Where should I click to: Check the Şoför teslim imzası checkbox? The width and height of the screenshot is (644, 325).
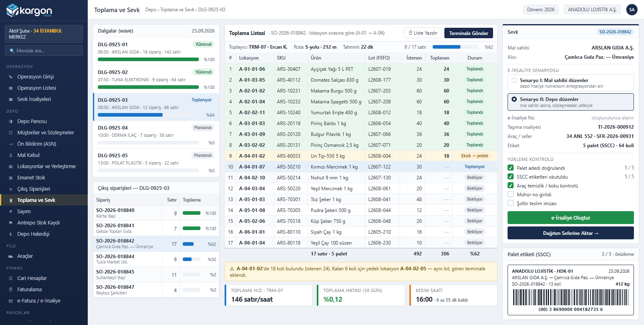[x=510, y=204]
